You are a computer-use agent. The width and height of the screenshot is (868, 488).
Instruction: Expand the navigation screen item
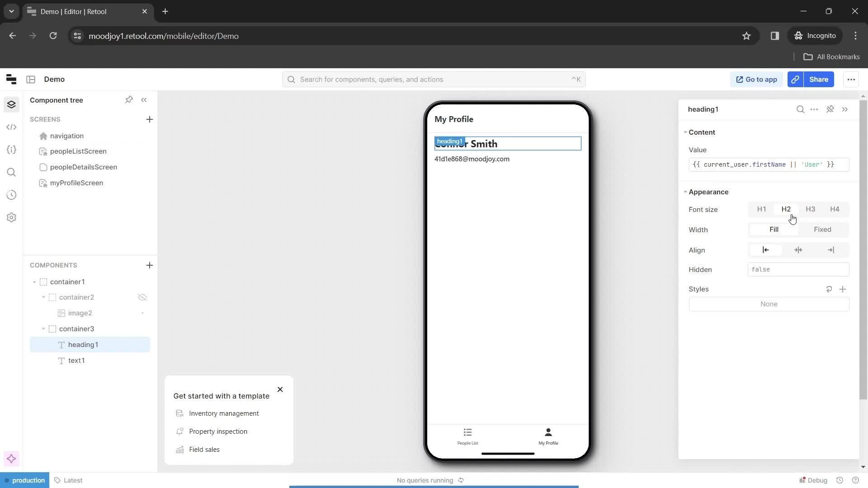pos(33,136)
